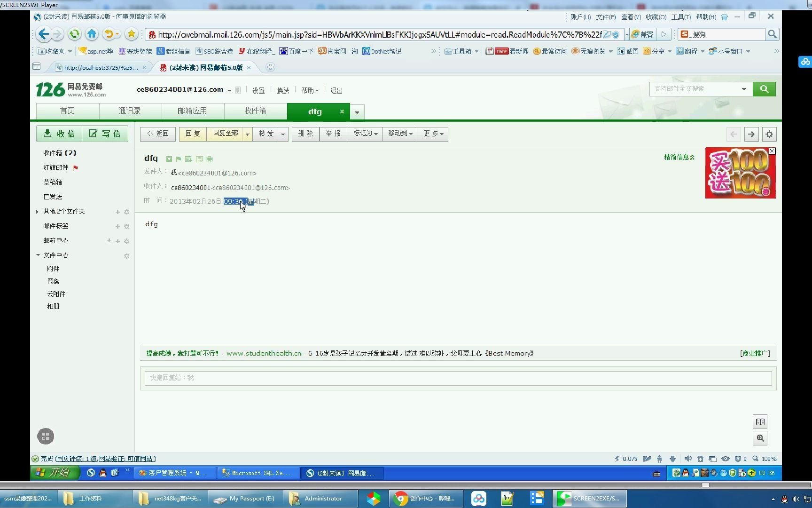Click the 返回 back button
The width and height of the screenshot is (812, 508).
point(158,134)
